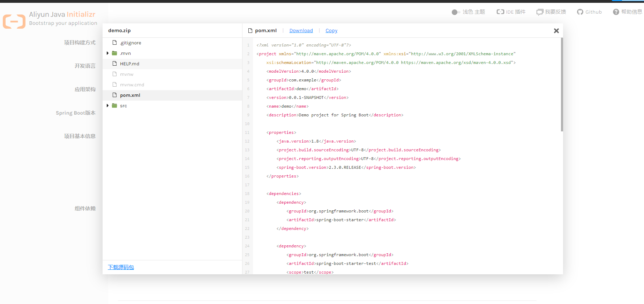Select the src folder icon
The width and height of the screenshot is (644, 304).
point(114,106)
